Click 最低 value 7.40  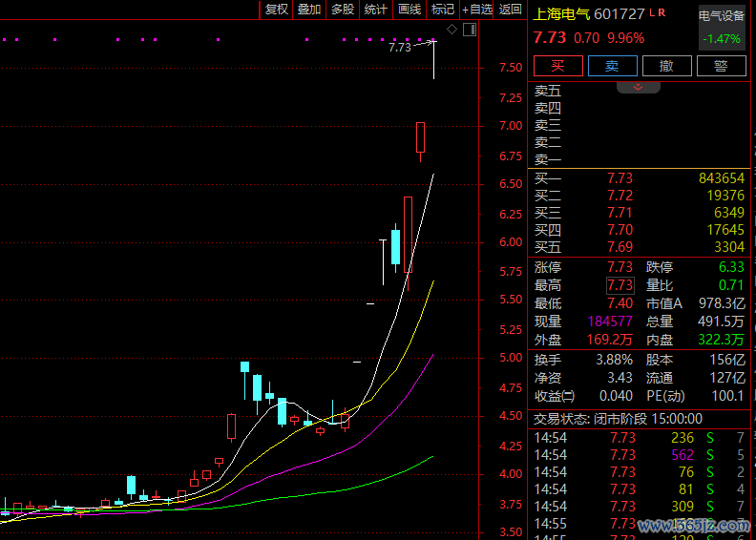click(x=619, y=303)
